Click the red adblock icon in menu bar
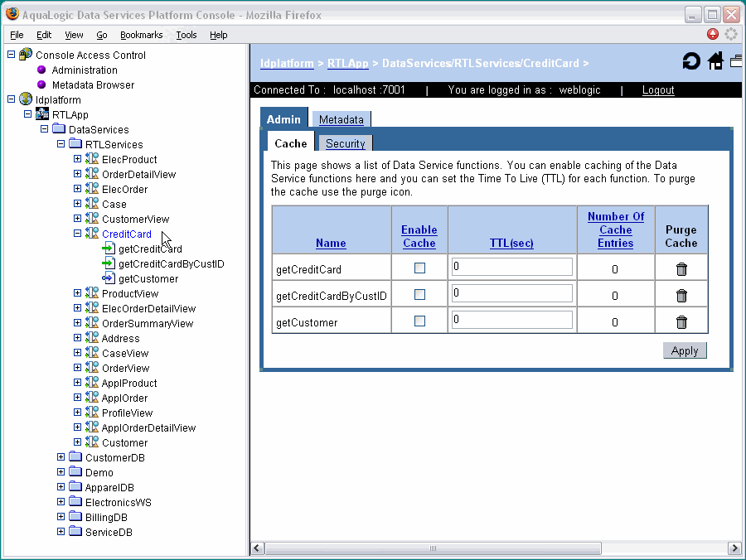 pyautogui.click(x=713, y=34)
